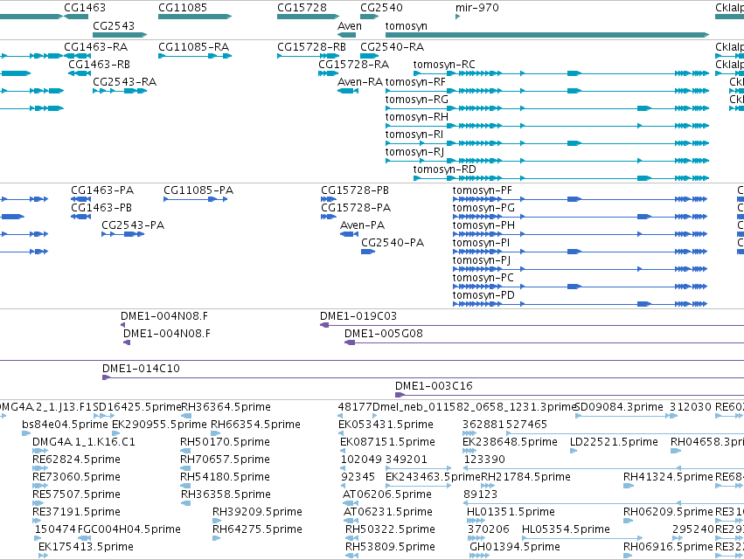The image size is (744, 560).
Task: Select EST DMG4A.1_1.K16.C1
Action: pyautogui.click(x=40, y=451)
